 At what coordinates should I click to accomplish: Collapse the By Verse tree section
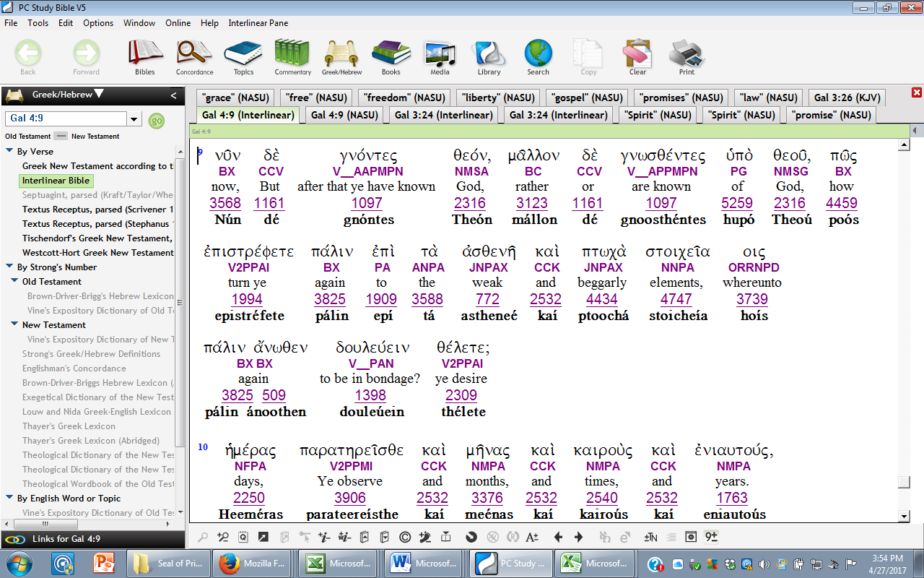[x=10, y=151]
